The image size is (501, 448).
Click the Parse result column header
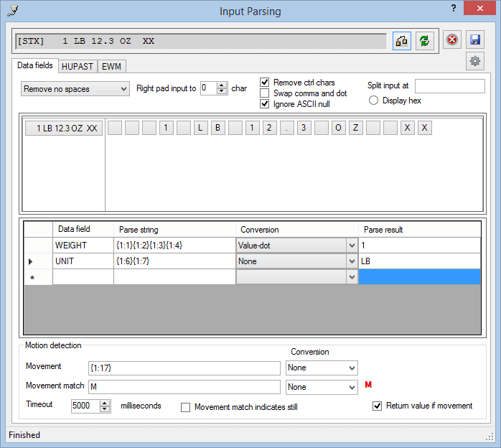click(419, 230)
